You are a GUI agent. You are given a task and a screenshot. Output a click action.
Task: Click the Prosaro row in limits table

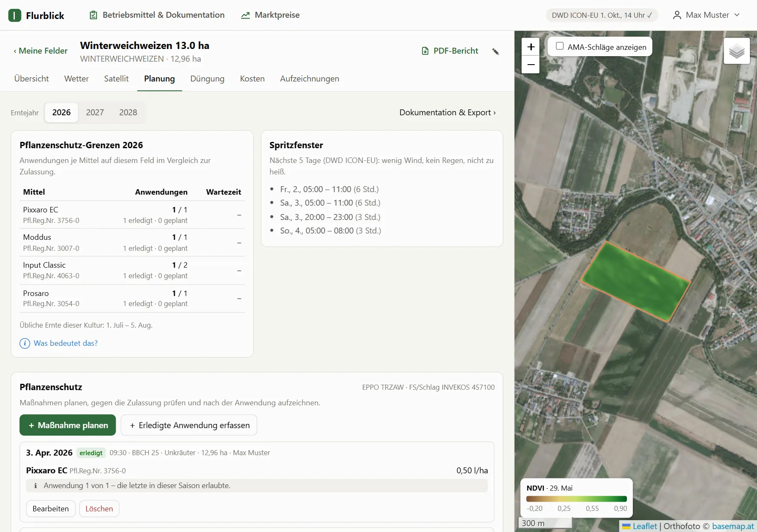(x=132, y=299)
